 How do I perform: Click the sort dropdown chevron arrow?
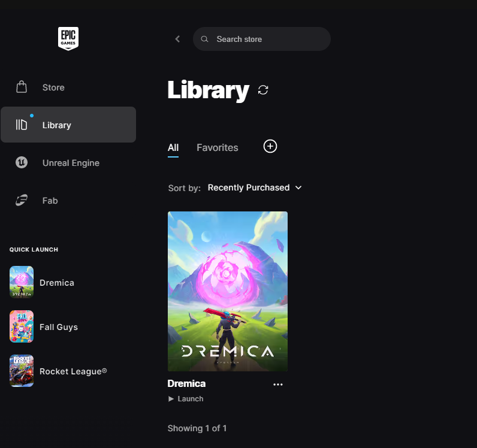pyautogui.click(x=298, y=187)
